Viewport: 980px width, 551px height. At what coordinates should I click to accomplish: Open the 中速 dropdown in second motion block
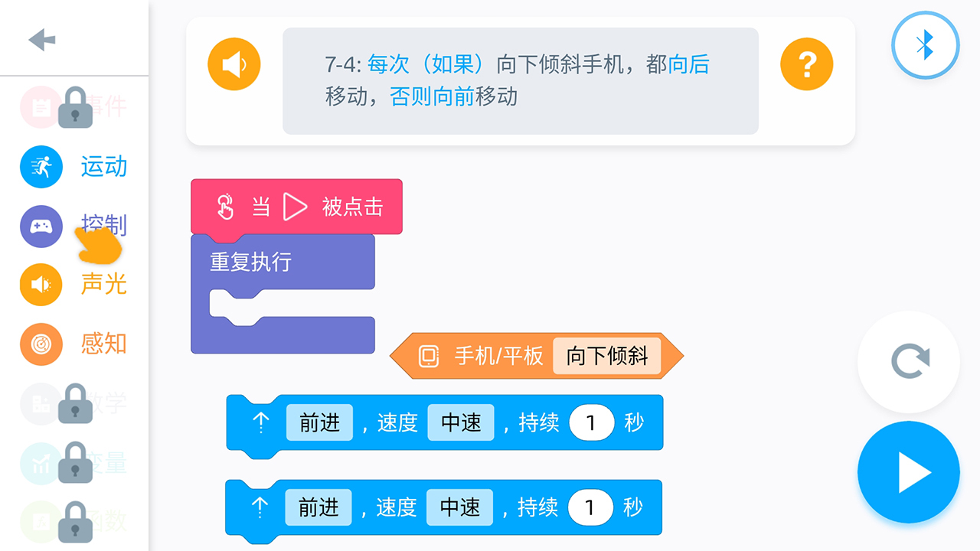pos(459,507)
